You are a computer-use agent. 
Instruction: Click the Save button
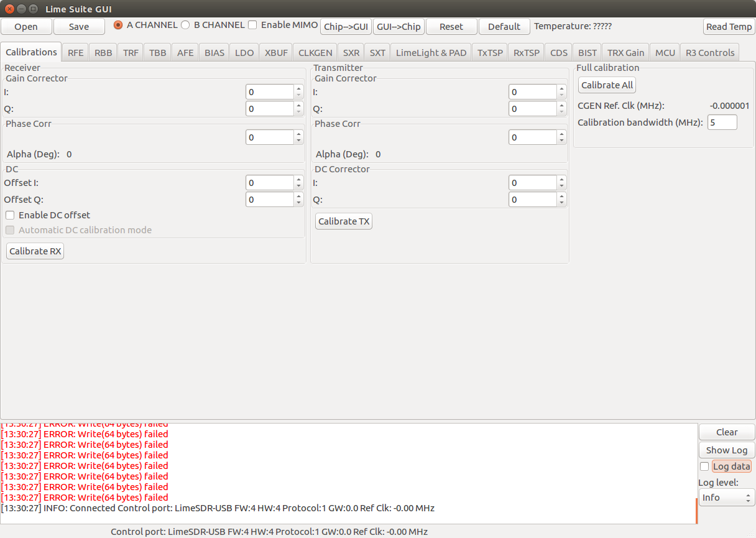pyautogui.click(x=79, y=27)
